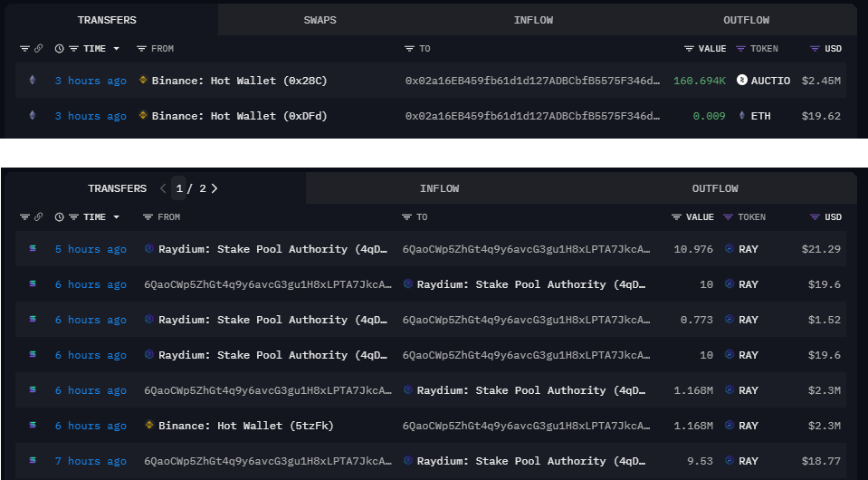Open the INFLOW tab next to SWAPS
The height and width of the screenshot is (480, 868).
tap(533, 20)
